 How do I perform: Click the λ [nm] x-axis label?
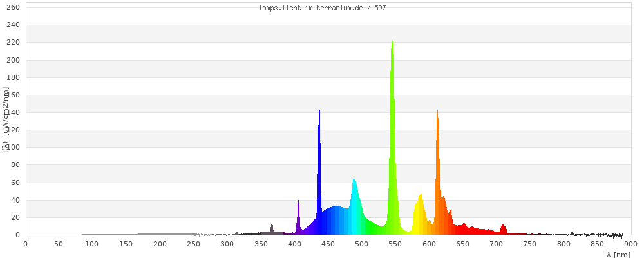(618, 254)
